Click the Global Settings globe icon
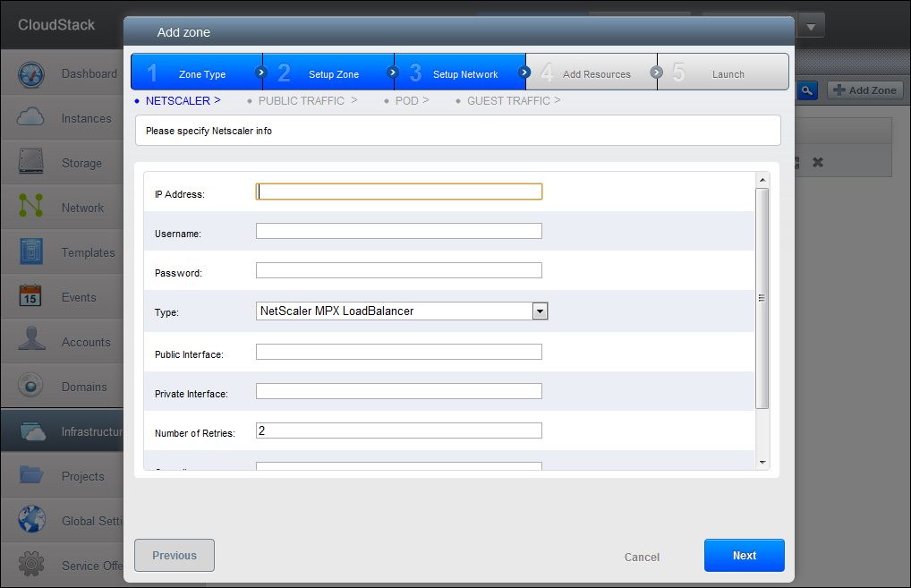The image size is (911, 588). pos(31,521)
